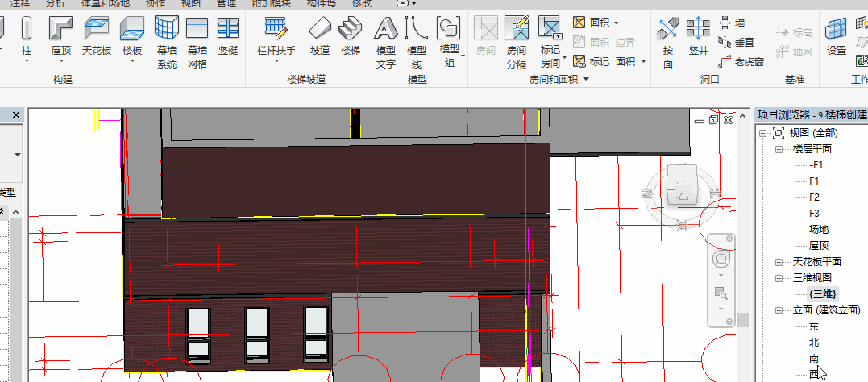Click the ViewCube in the 3D view
This screenshot has width=868, height=382.
pyautogui.click(x=683, y=185)
